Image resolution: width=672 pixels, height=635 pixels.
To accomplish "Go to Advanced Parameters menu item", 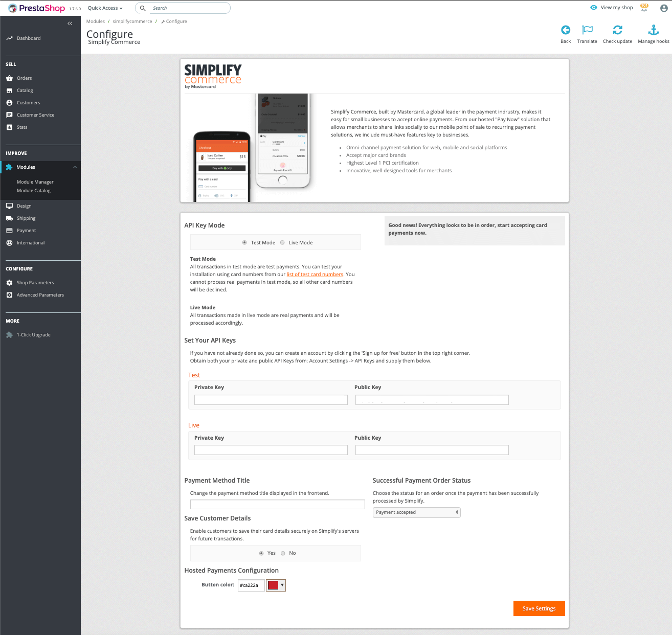I will 40,295.
